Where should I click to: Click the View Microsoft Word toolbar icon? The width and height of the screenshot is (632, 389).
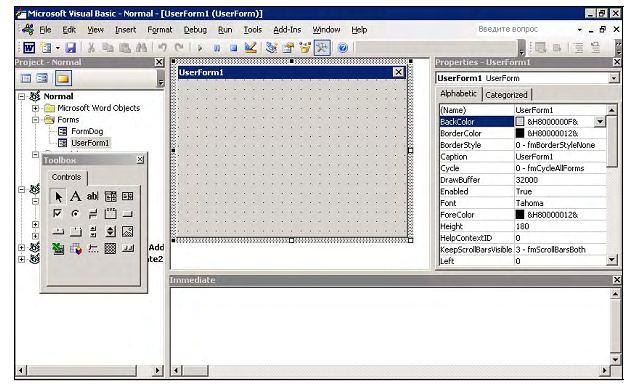click(x=29, y=48)
